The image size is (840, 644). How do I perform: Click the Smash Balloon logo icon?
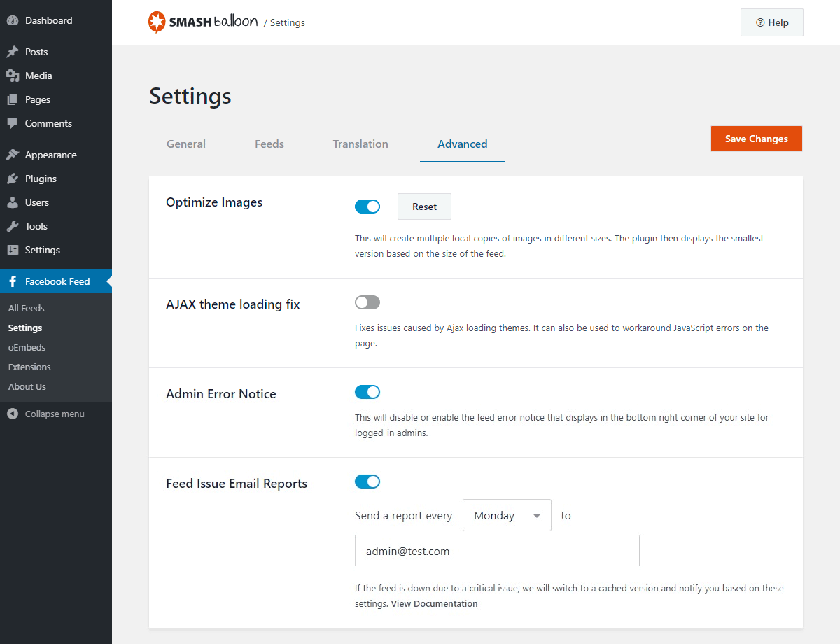click(157, 22)
